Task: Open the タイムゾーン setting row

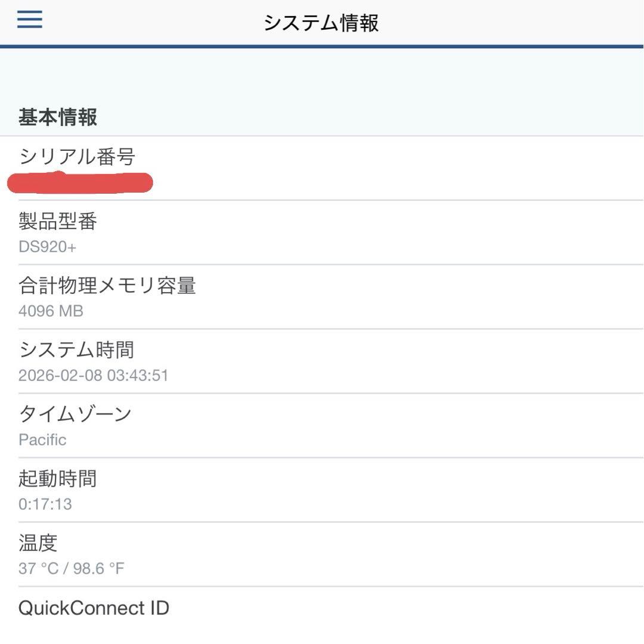Action: click(x=75, y=414)
